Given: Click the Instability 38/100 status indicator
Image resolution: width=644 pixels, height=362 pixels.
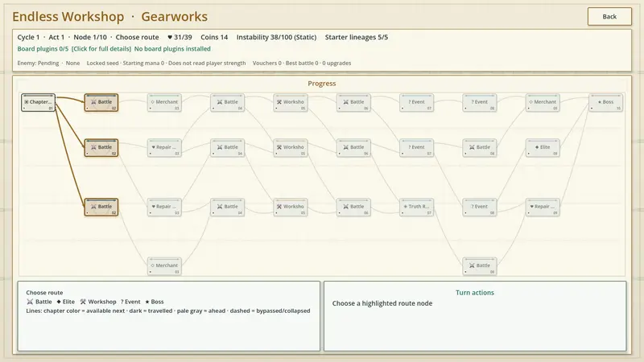Looking at the screenshot, I should (276, 37).
